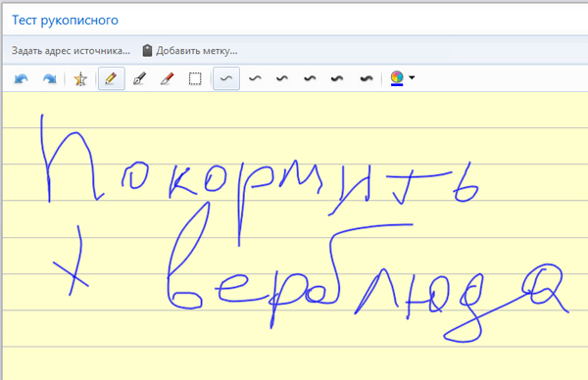
Task: Click the ink color wheel swatch
Action: [397, 78]
